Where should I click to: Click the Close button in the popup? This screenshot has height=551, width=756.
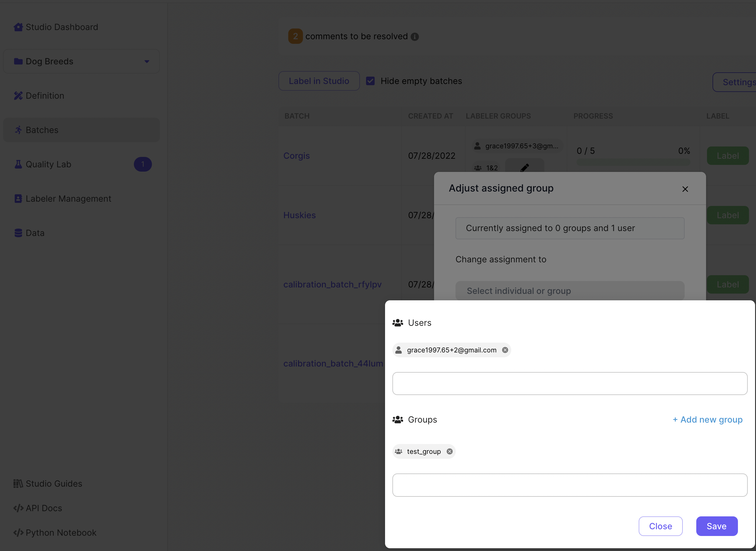click(x=660, y=526)
